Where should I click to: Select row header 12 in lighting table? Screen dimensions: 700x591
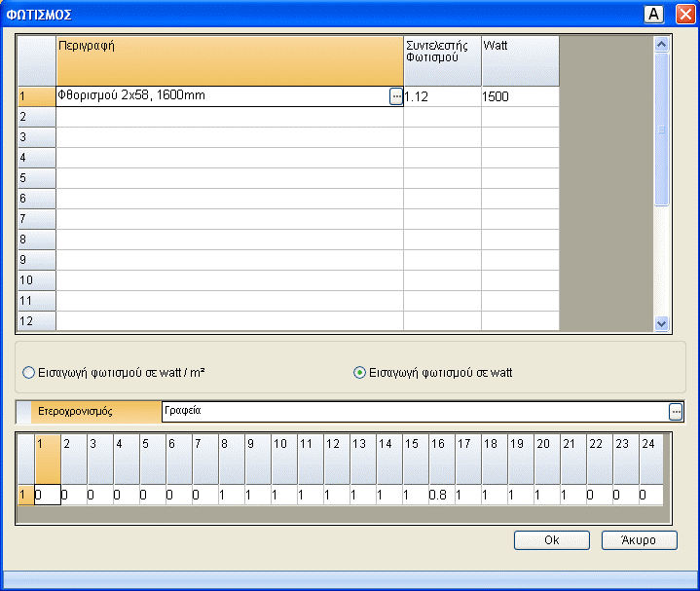tap(37, 321)
